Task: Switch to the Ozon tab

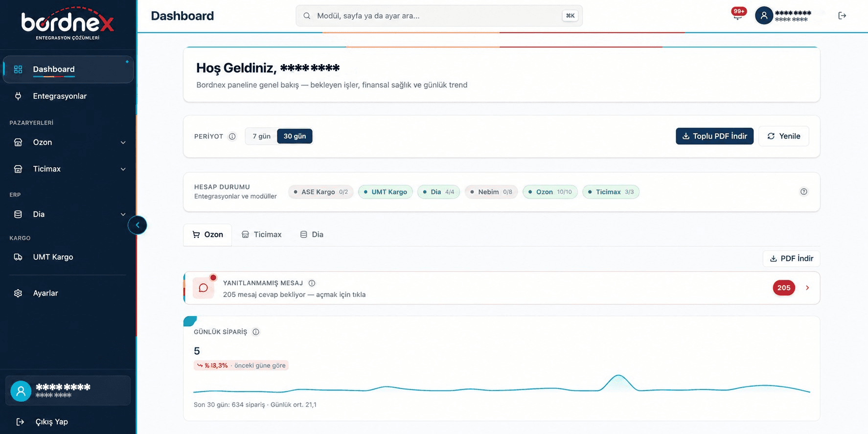Action: pyautogui.click(x=207, y=235)
